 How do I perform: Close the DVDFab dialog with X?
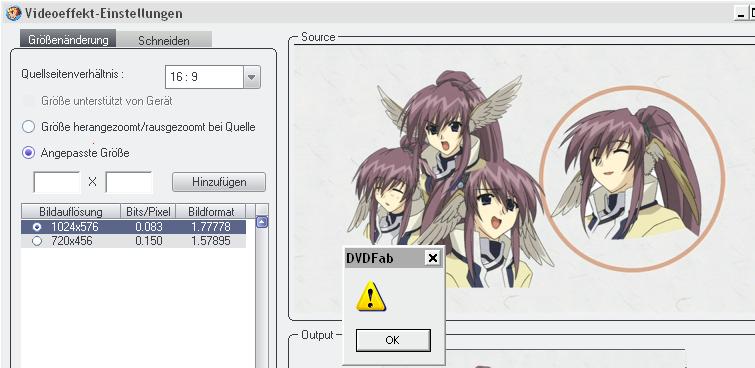click(432, 258)
